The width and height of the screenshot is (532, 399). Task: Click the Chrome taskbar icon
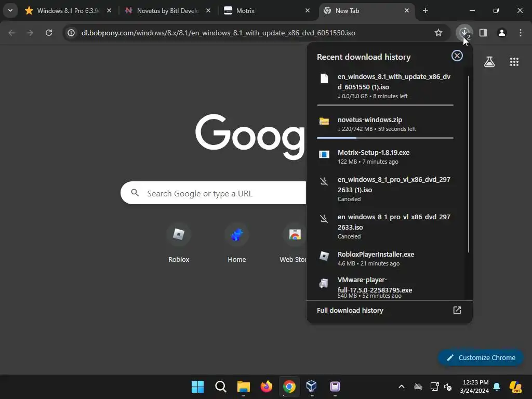289,387
